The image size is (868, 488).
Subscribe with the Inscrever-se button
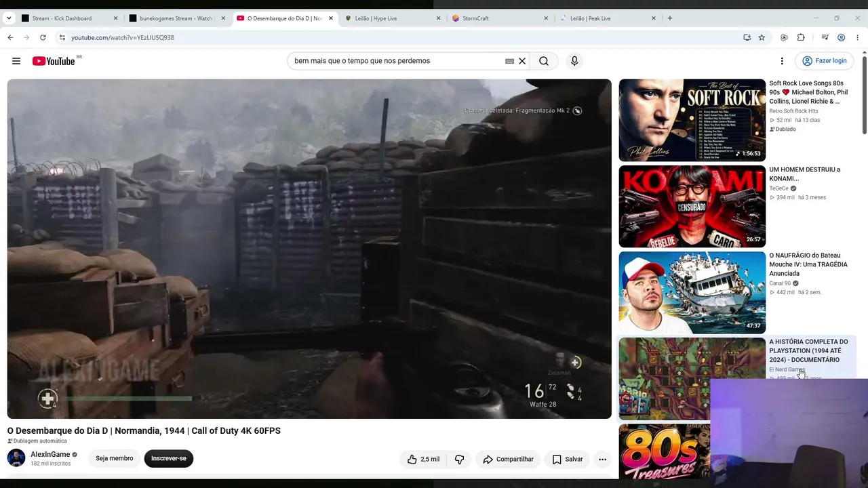click(x=169, y=459)
